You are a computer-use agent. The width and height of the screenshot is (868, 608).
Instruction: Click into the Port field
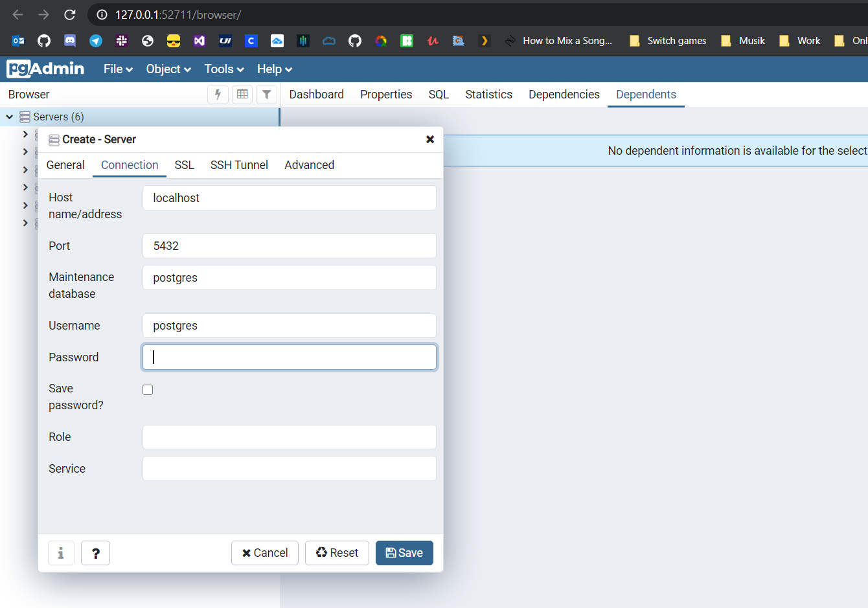pyautogui.click(x=290, y=246)
